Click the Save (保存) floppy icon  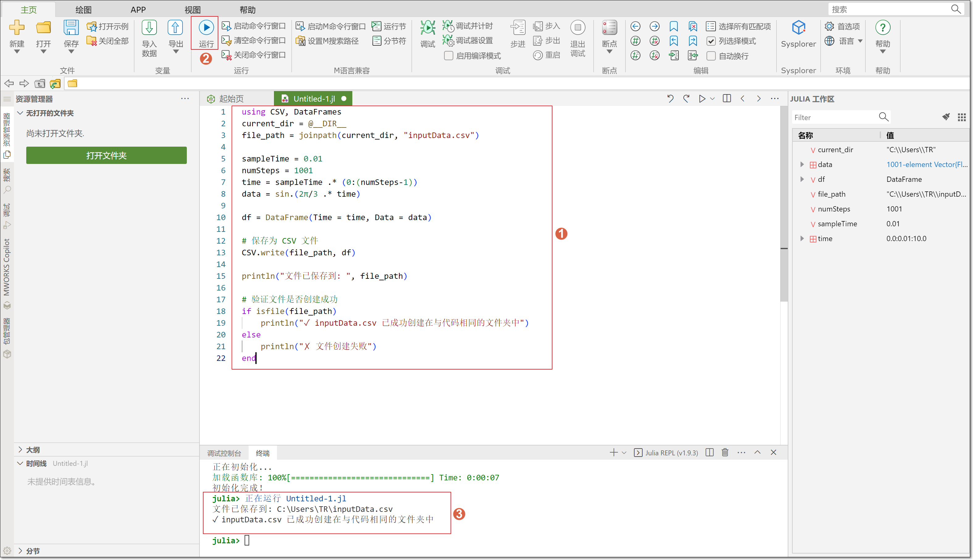[71, 28]
